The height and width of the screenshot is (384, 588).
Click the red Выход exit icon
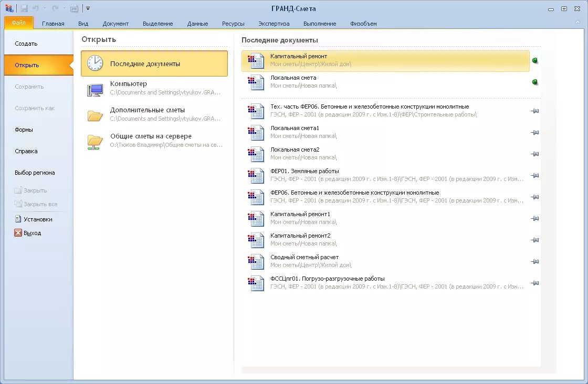[x=18, y=232]
